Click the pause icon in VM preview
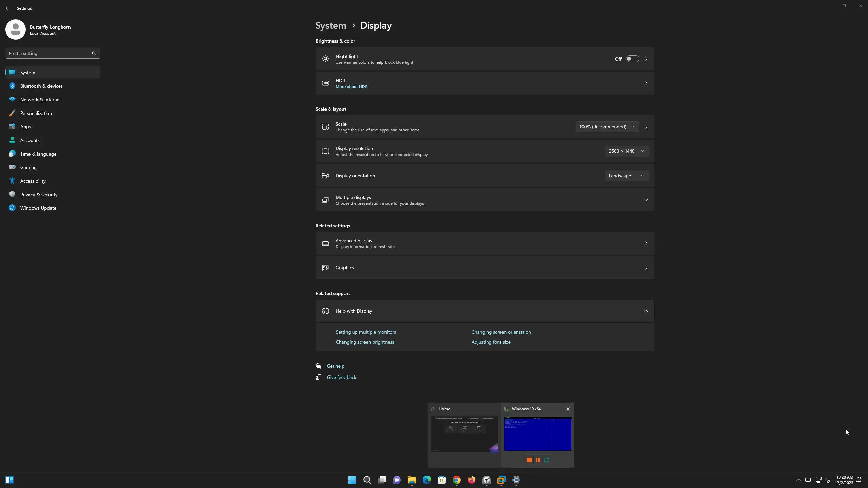Image resolution: width=868 pixels, height=488 pixels. (538, 460)
